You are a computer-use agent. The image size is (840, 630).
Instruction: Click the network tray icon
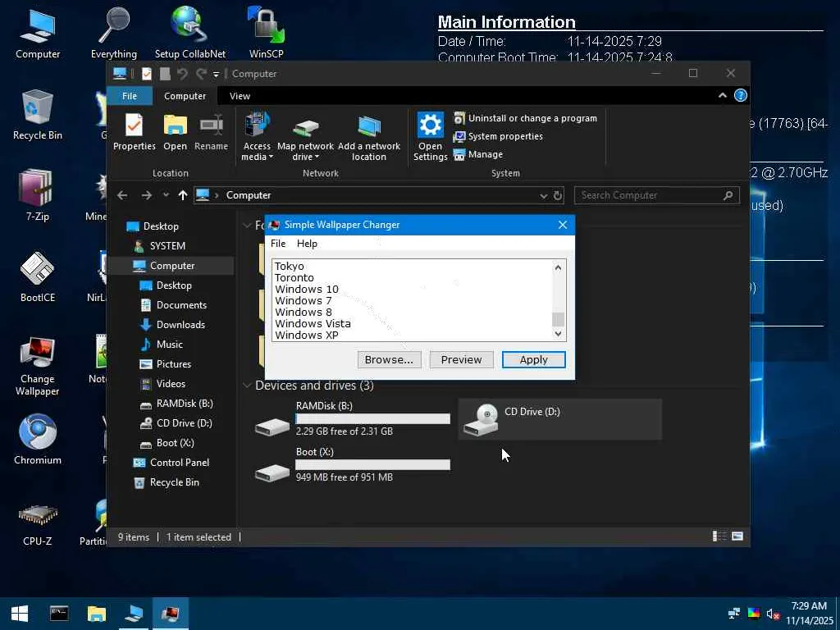tap(734, 613)
